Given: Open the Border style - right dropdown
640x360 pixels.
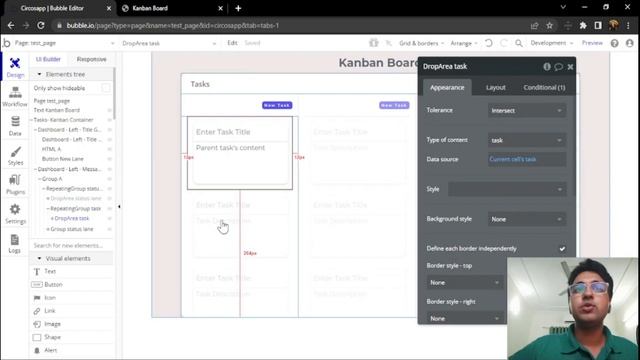Looking at the screenshot, I should click(x=464, y=318).
